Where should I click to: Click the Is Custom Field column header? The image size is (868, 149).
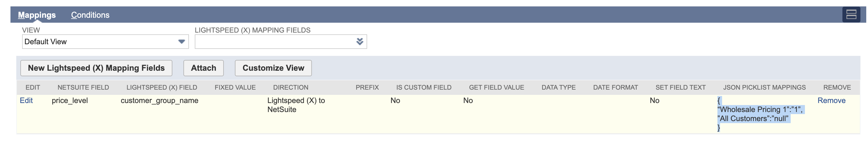[424, 88]
